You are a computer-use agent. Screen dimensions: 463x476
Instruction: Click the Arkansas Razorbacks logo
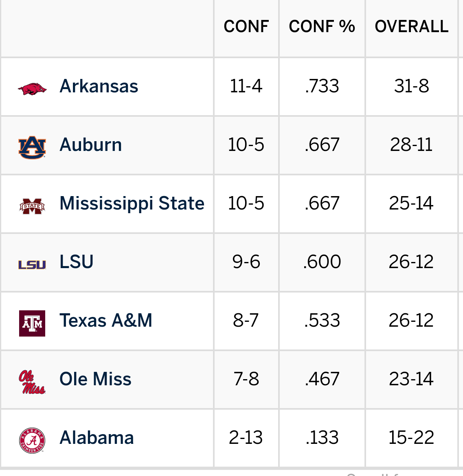[32, 89]
